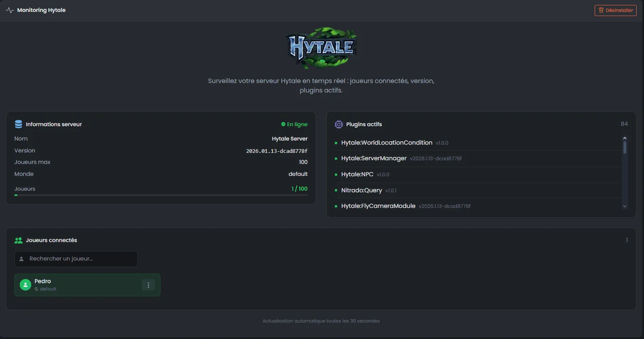
Task: Click the players count progress bar
Action: tap(161, 195)
